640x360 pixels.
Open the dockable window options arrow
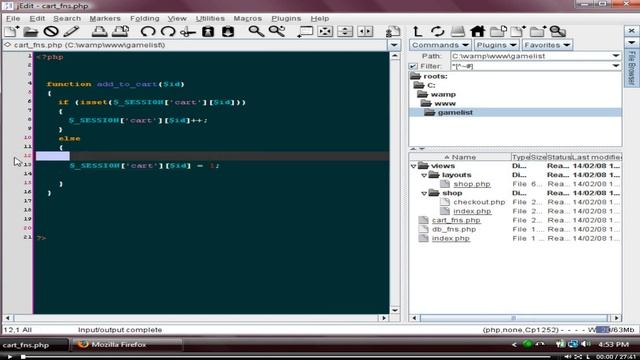tap(631, 42)
